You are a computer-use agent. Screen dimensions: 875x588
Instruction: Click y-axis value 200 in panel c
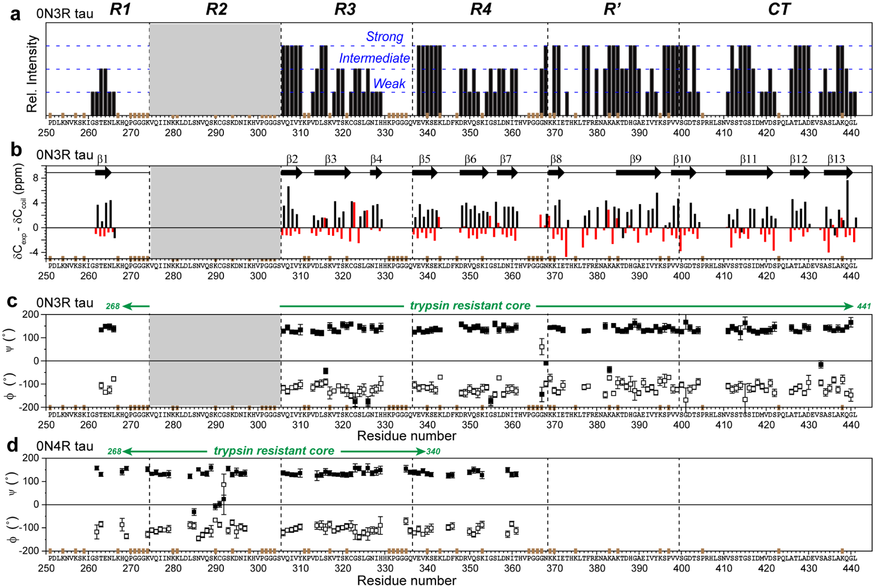click(30, 315)
